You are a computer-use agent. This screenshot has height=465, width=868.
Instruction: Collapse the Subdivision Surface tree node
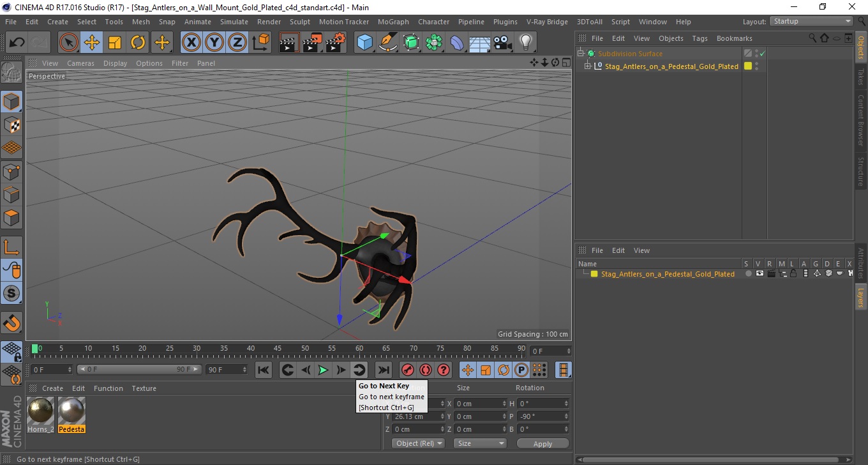point(581,54)
